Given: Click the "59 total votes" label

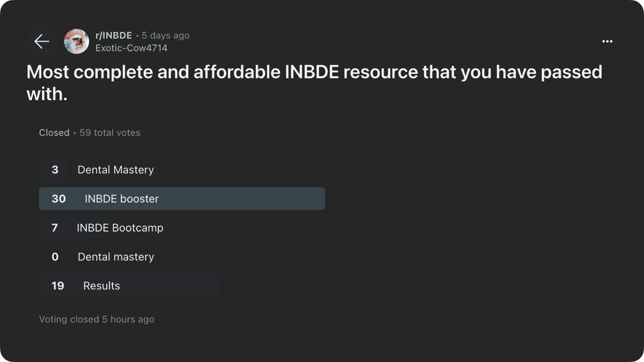Looking at the screenshot, I should pos(110,132).
